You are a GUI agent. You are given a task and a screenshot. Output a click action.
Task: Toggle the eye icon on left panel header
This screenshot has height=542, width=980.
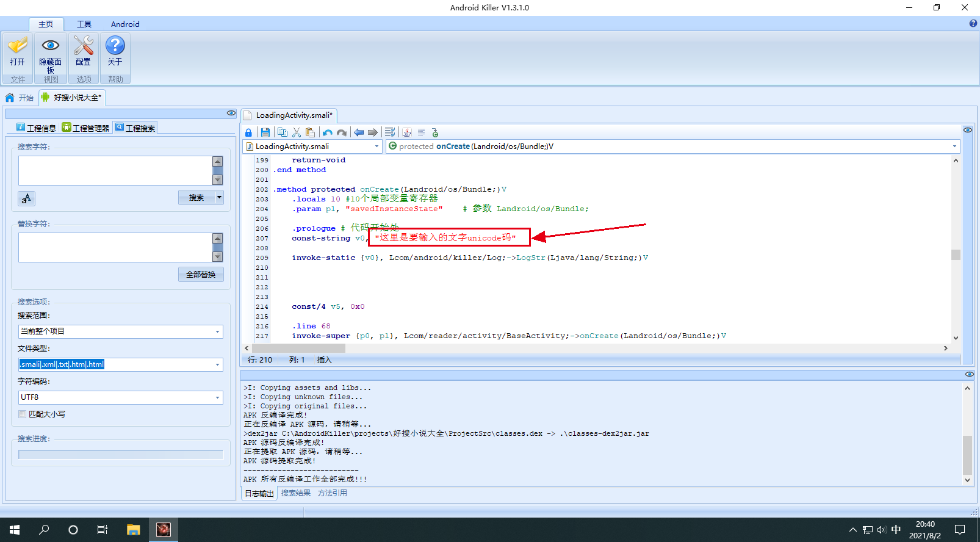231,113
